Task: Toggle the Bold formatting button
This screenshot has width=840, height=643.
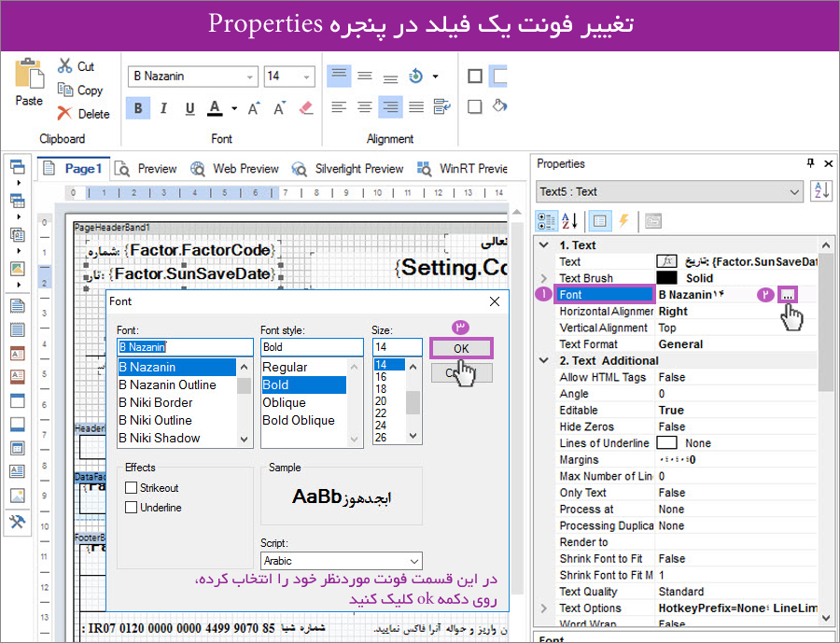Action: pos(138,108)
